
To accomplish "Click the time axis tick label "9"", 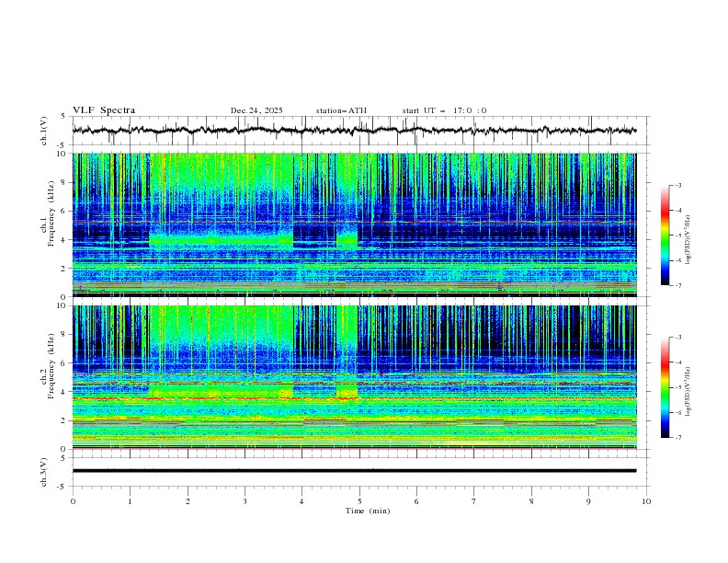I will [588, 501].
